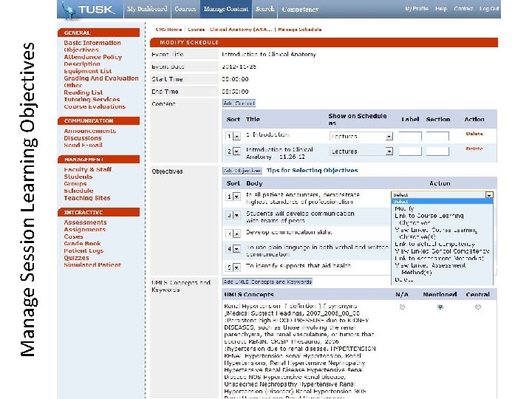This screenshot has height=399, width=532.
Task: Open Attendance Policy in sidebar
Action: 92,57
